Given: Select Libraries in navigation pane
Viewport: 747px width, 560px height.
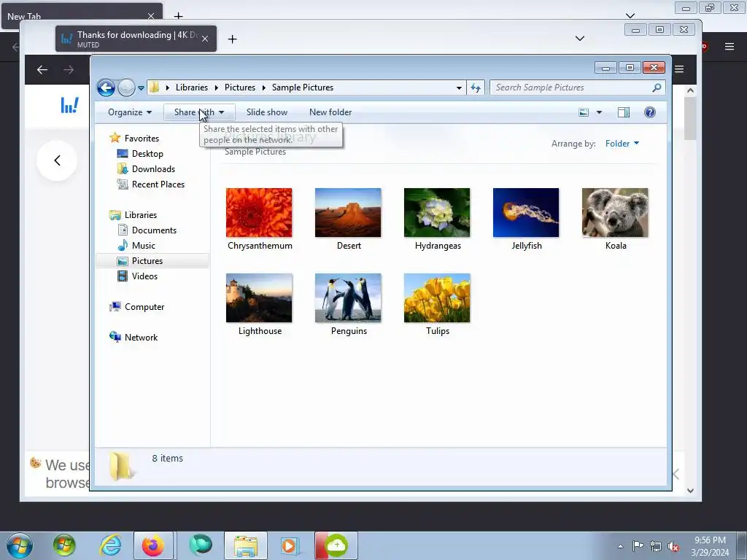Looking at the screenshot, I should coord(141,215).
